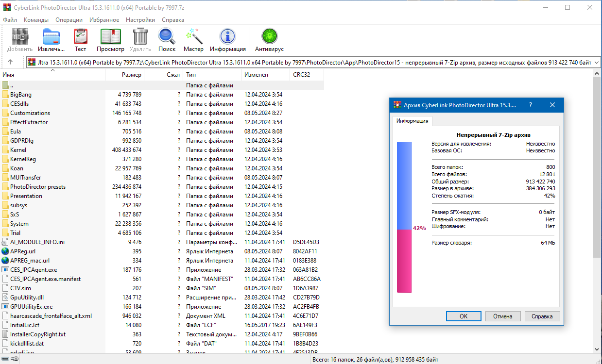The height and width of the screenshot is (364, 602).
Task: Open the Настройки menu
Action: tap(140, 20)
